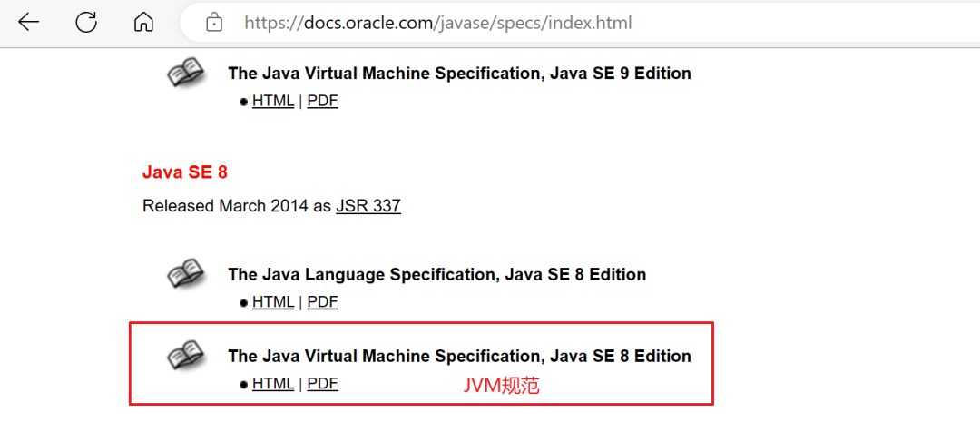Open HTML link for JVM Specification SE 9
Image resolution: width=980 pixels, height=422 pixels.
273,102
